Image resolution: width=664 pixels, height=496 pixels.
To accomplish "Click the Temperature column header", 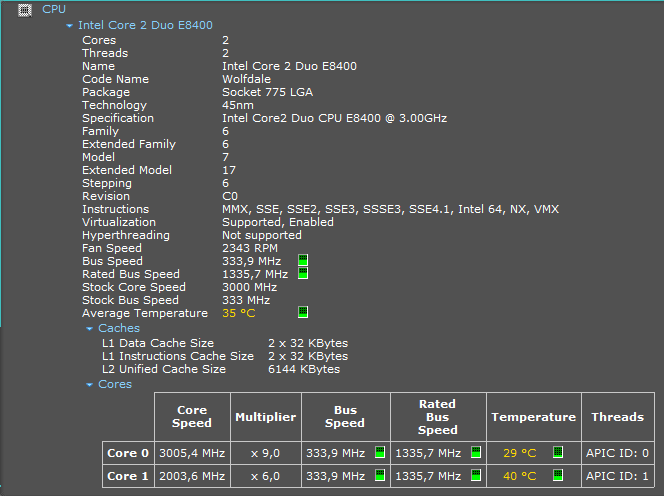I will tap(534, 417).
